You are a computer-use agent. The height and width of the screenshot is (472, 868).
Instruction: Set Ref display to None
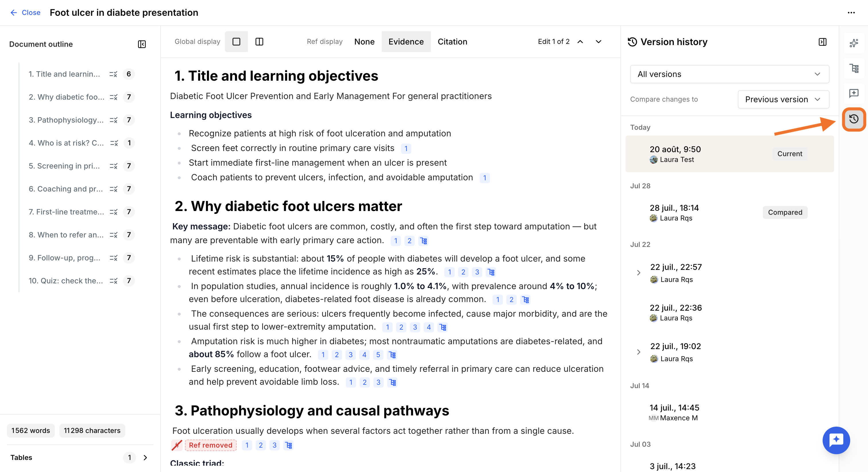click(364, 41)
